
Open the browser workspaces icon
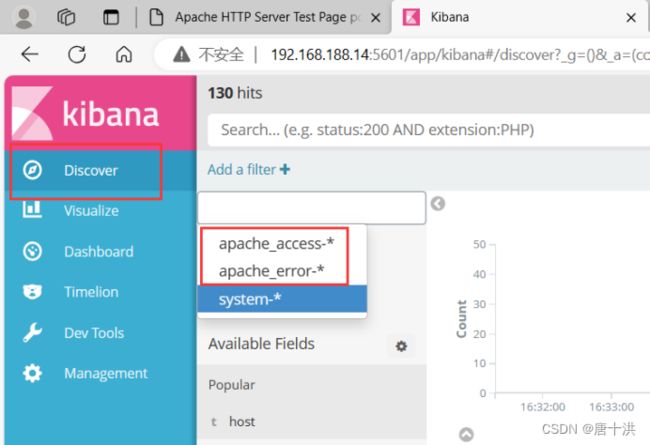click(x=66, y=17)
